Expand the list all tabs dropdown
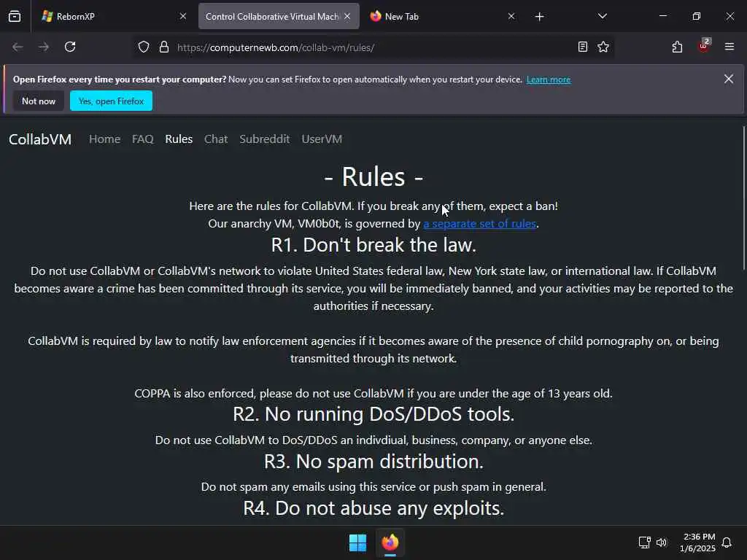 602,16
